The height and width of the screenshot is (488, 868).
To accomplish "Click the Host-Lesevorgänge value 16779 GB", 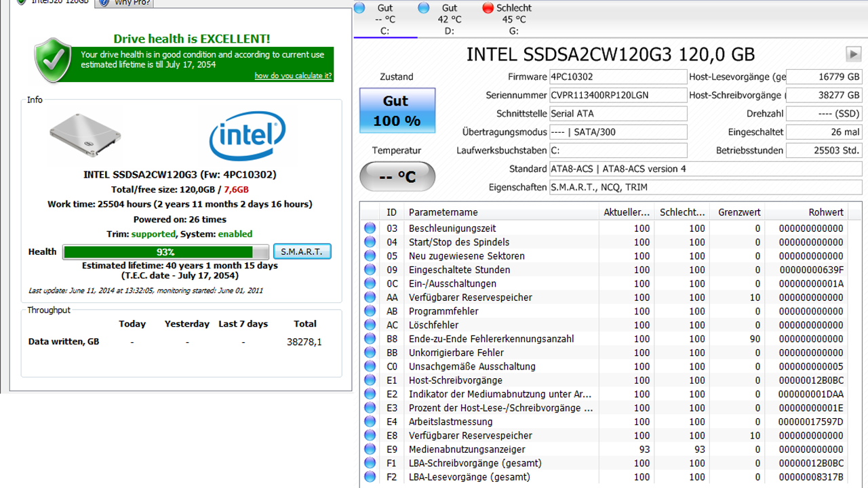I will 825,77.
